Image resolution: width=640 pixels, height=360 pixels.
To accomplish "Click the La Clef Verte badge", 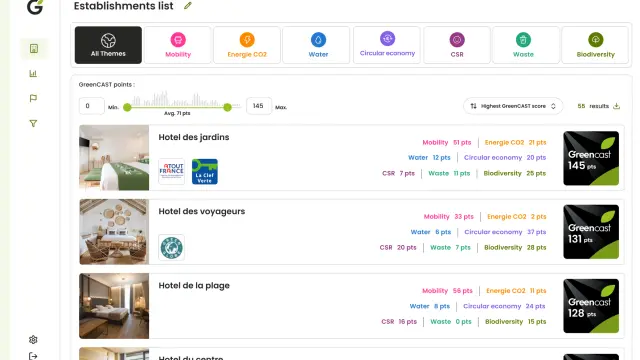I will (204, 171).
